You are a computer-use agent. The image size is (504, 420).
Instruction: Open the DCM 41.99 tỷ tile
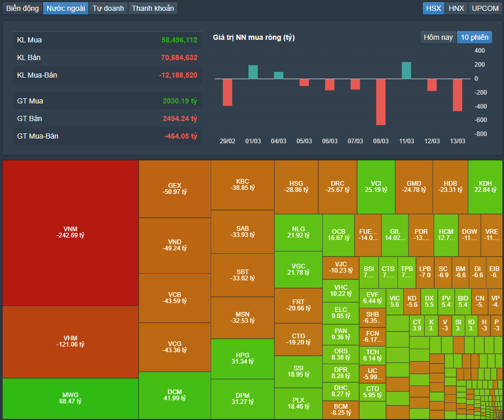(174, 395)
